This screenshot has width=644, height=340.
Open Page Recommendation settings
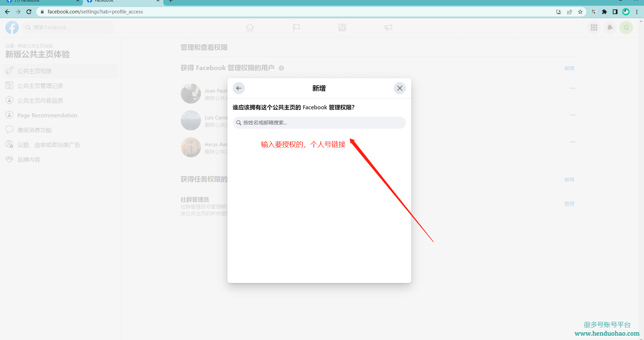[x=47, y=115]
